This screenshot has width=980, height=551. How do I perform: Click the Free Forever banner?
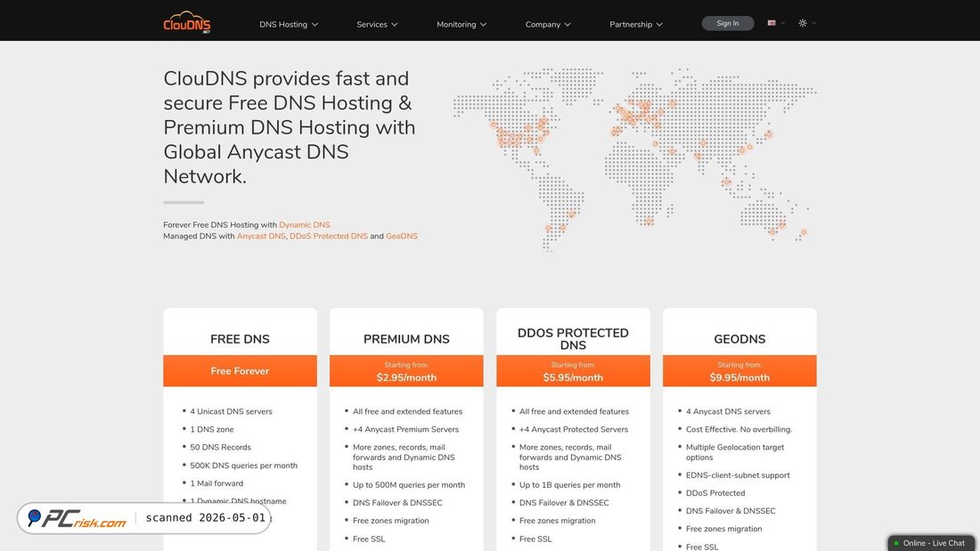[240, 371]
